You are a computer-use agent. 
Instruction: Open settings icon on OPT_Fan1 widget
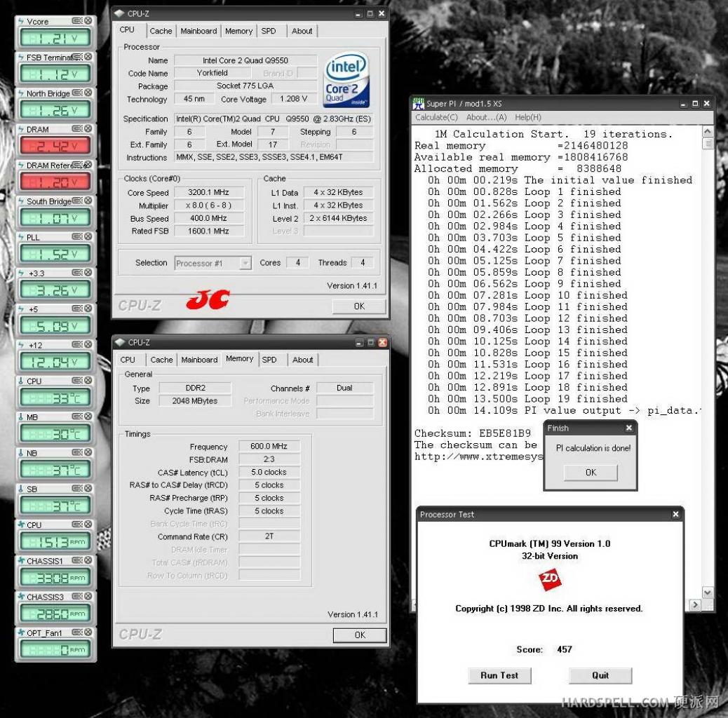coord(77,632)
